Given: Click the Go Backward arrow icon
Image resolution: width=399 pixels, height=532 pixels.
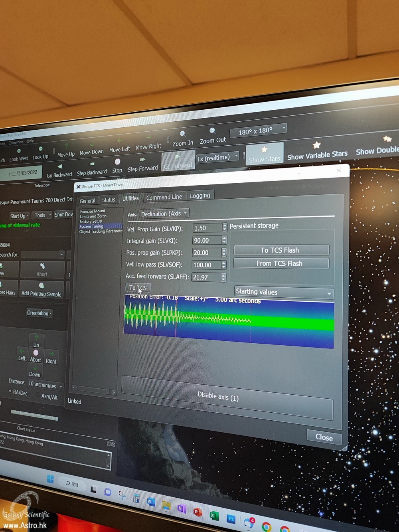Looking at the screenshot, I should [x=59, y=166].
